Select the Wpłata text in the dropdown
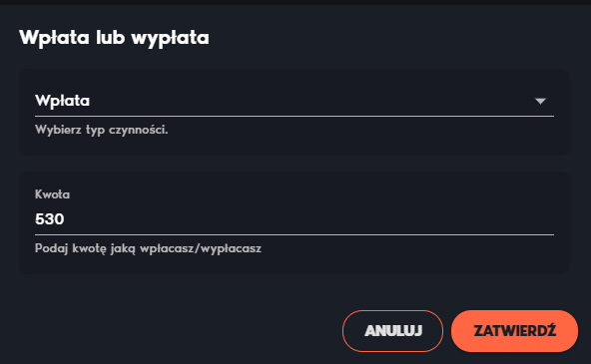The image size is (591, 364). pyautogui.click(x=63, y=101)
